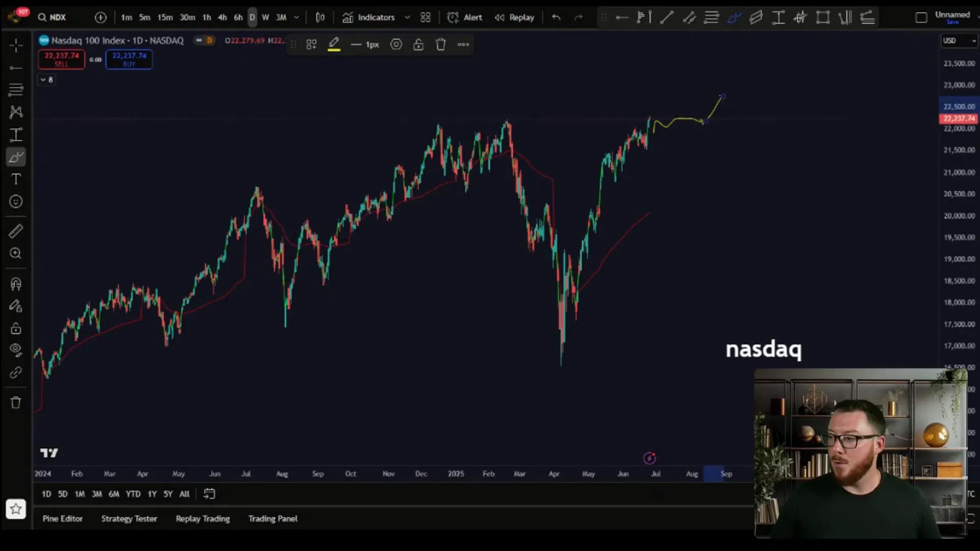This screenshot has height=551, width=980.
Task: Collapse the indicators legend showing 8
Action: 46,80
